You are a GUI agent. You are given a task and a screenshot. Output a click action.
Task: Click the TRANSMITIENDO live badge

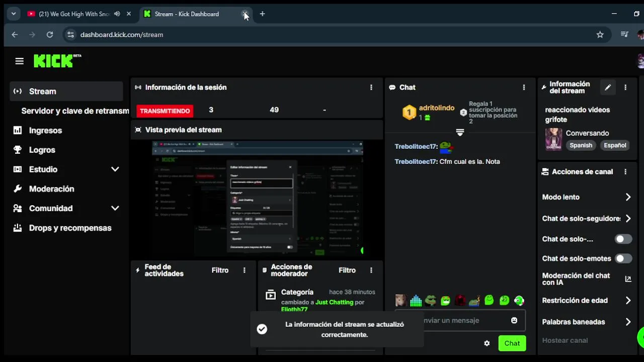coord(165,111)
